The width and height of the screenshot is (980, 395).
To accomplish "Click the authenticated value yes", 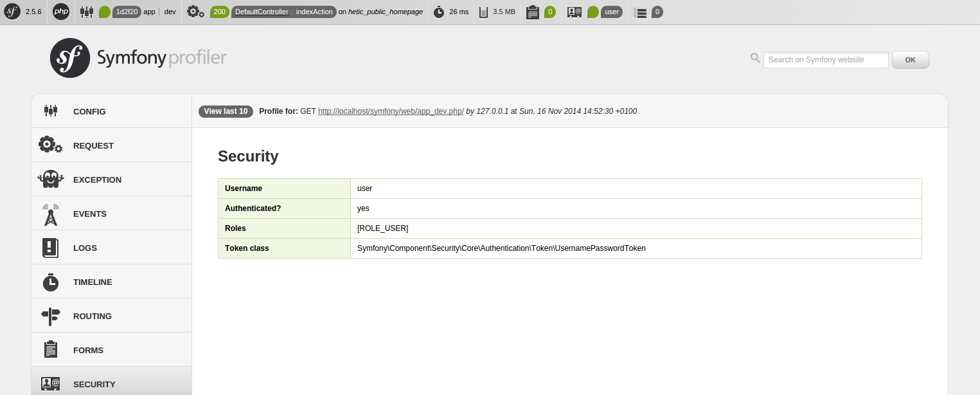I will 363,208.
